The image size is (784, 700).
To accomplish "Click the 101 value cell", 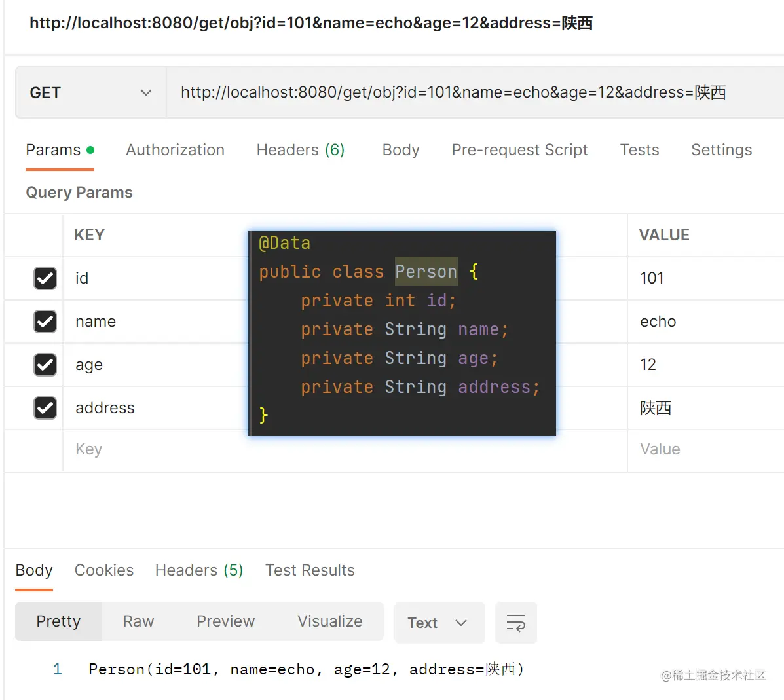I will pos(705,278).
